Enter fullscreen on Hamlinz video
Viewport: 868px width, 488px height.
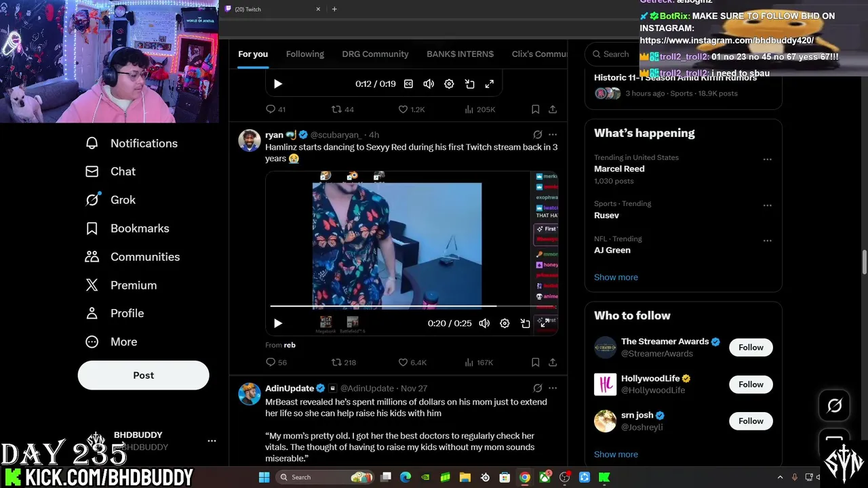pos(545,323)
